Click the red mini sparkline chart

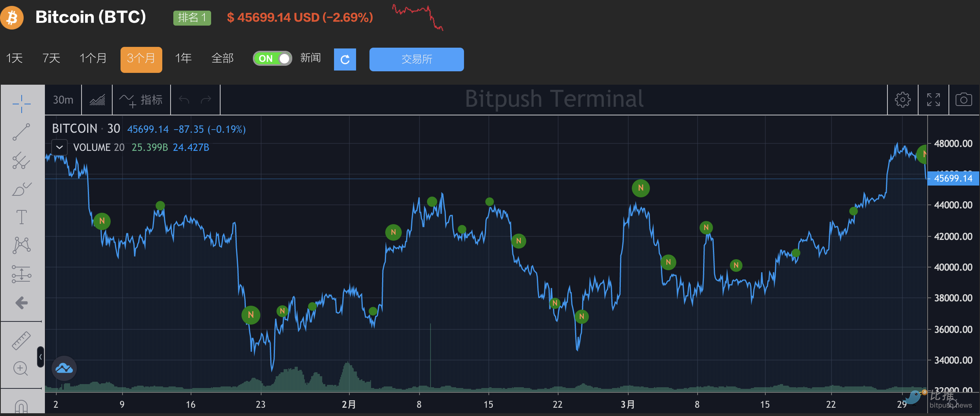(x=418, y=17)
